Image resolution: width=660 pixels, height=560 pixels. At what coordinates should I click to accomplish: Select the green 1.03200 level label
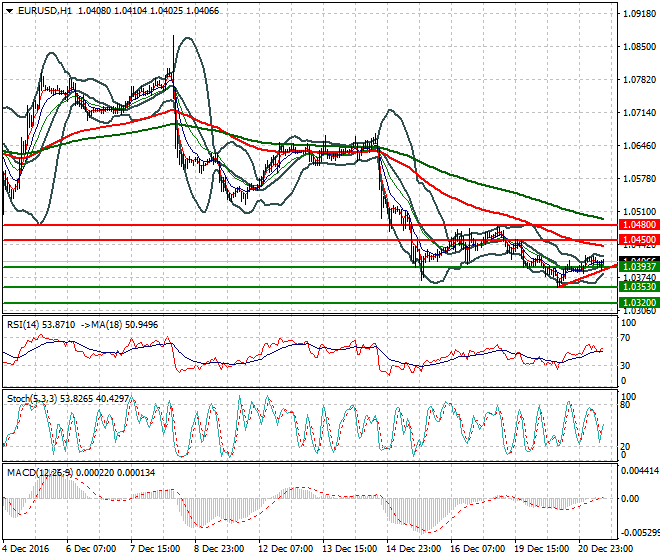[x=637, y=302]
